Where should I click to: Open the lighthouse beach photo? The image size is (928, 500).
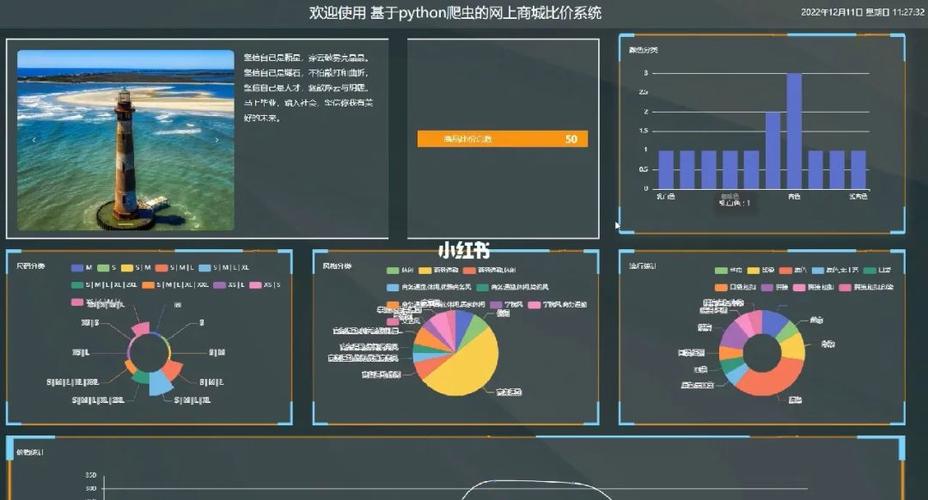coord(125,140)
